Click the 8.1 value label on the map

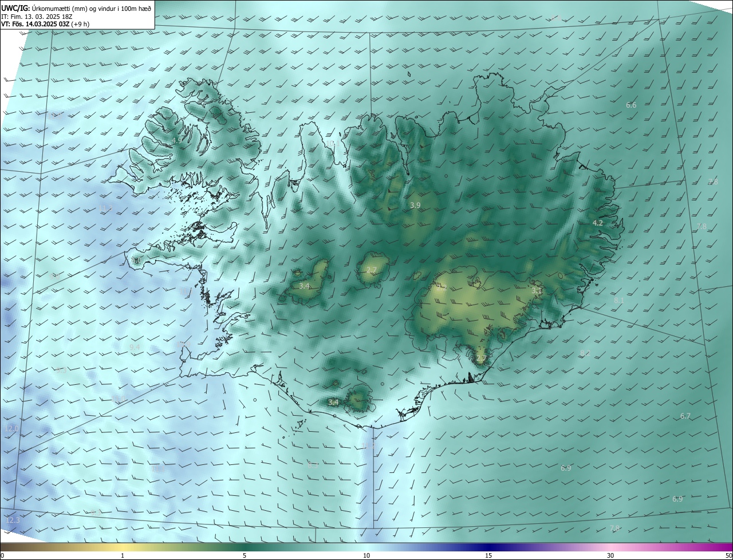[x=619, y=300]
